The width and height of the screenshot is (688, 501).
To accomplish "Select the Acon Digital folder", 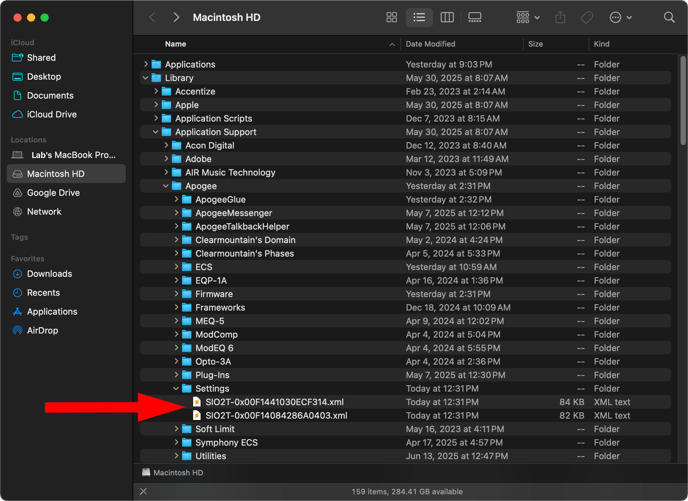I will click(x=405, y=145).
